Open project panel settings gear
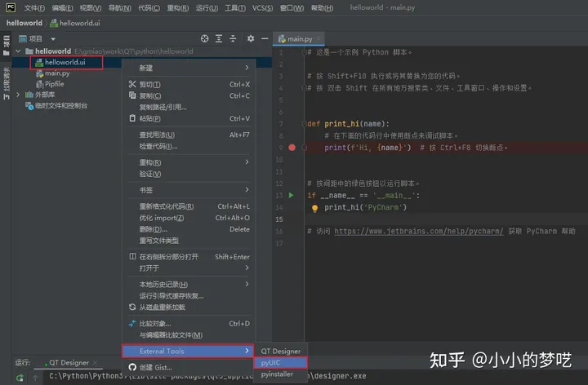Image resolution: width=588 pixels, height=385 pixels. point(251,38)
